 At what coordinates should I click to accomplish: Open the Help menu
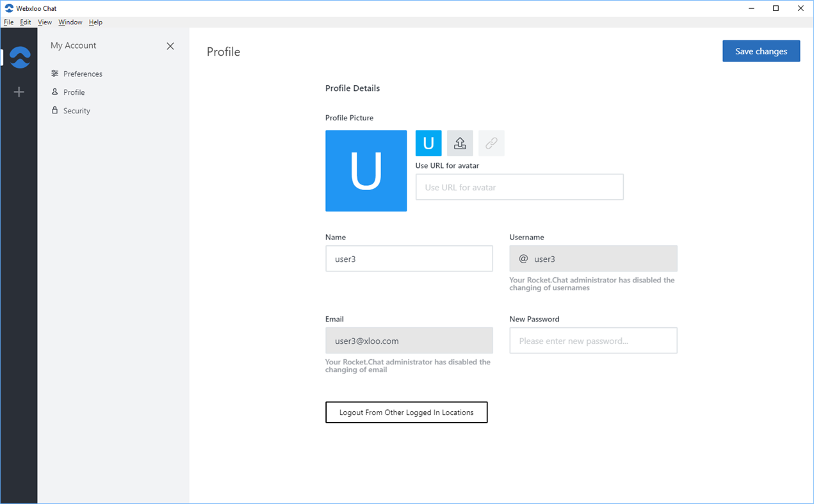[x=95, y=22]
